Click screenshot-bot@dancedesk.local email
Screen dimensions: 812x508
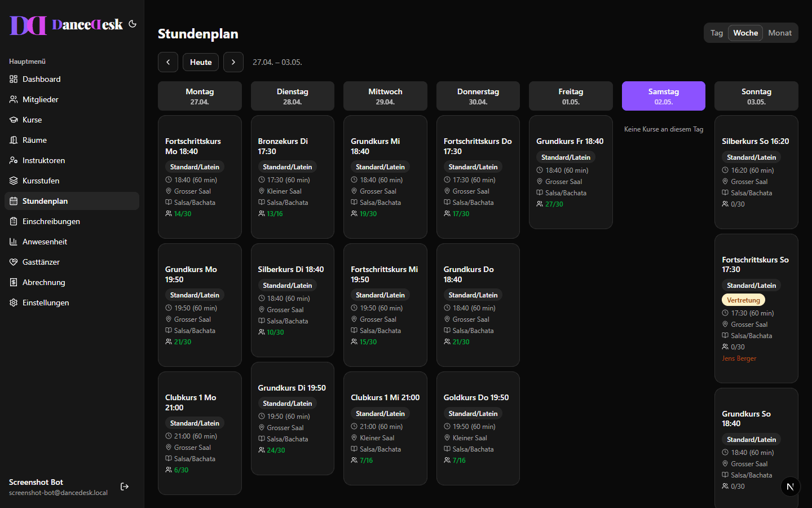click(x=58, y=493)
